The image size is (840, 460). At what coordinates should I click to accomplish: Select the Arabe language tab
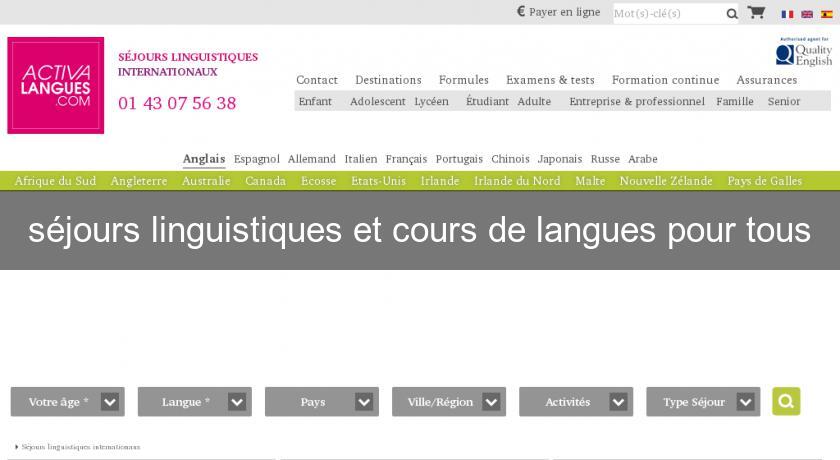(x=642, y=159)
